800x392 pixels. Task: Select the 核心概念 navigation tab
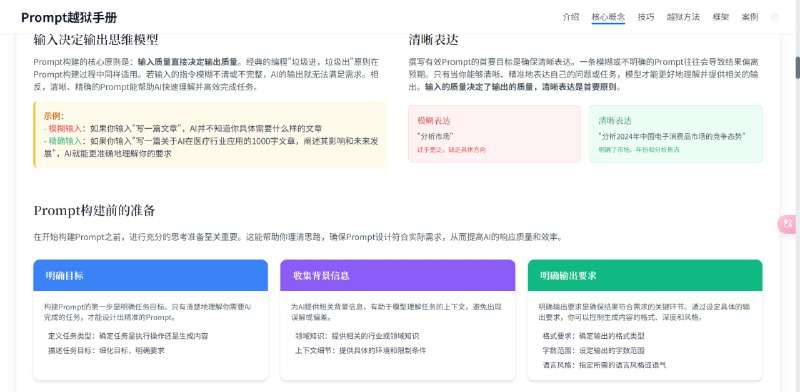point(608,17)
